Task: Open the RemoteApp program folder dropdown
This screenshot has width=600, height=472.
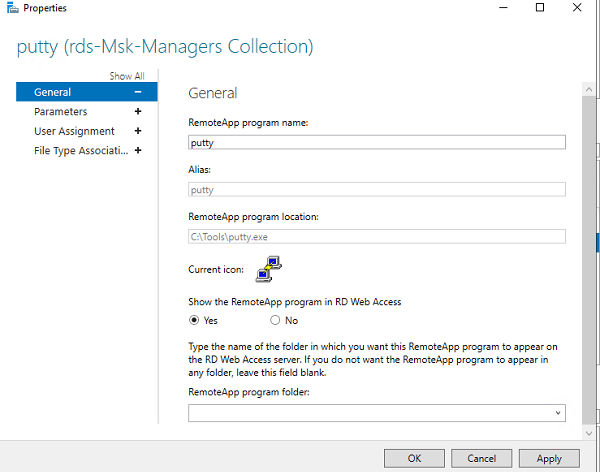Action: point(558,413)
